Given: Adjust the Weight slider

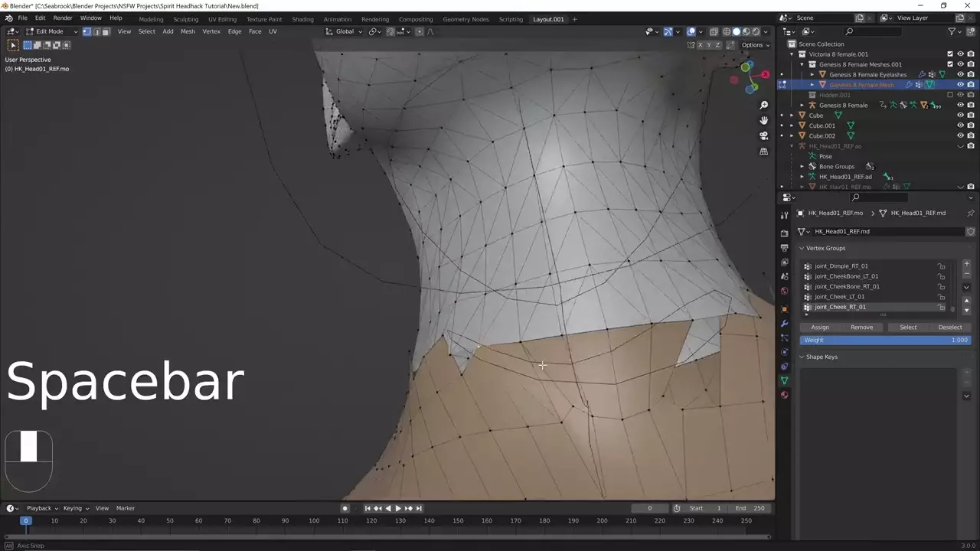Looking at the screenshot, I should pos(885,340).
